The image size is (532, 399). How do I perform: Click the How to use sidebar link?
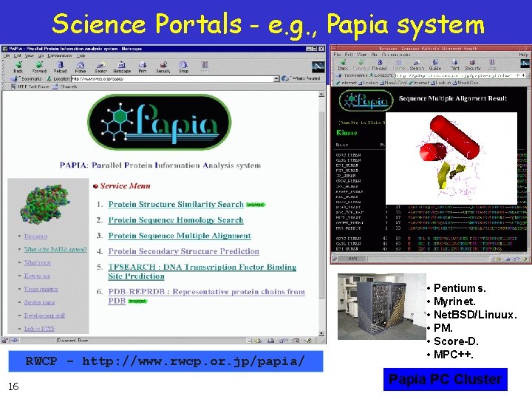37,276
